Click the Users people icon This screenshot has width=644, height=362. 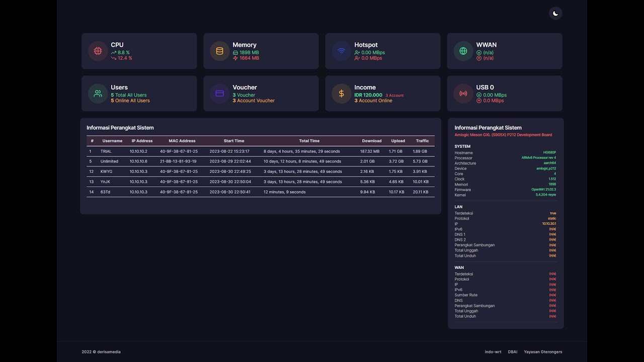98,94
